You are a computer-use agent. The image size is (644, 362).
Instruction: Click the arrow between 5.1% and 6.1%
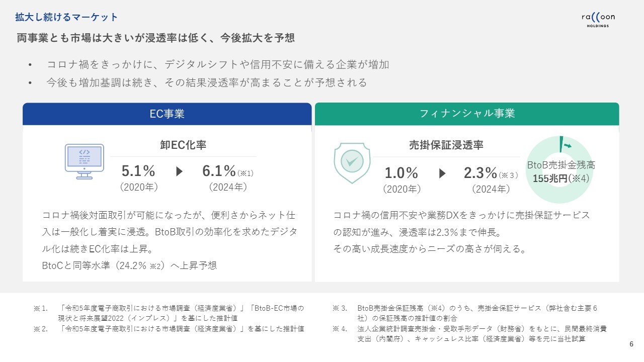pos(179,171)
